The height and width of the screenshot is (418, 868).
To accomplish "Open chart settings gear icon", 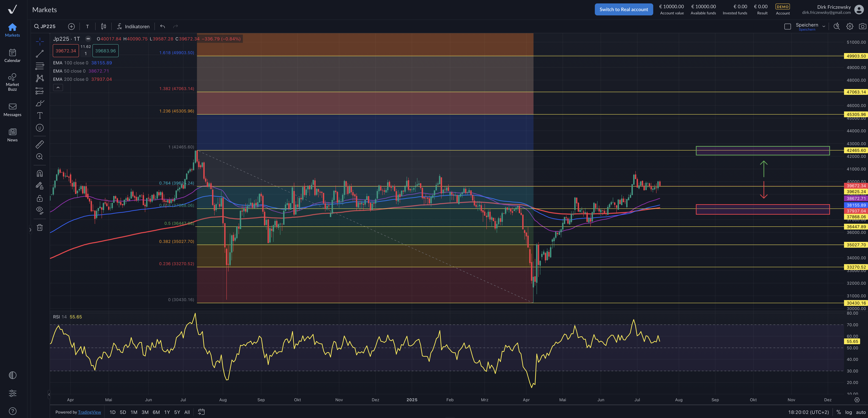I will coord(850,26).
